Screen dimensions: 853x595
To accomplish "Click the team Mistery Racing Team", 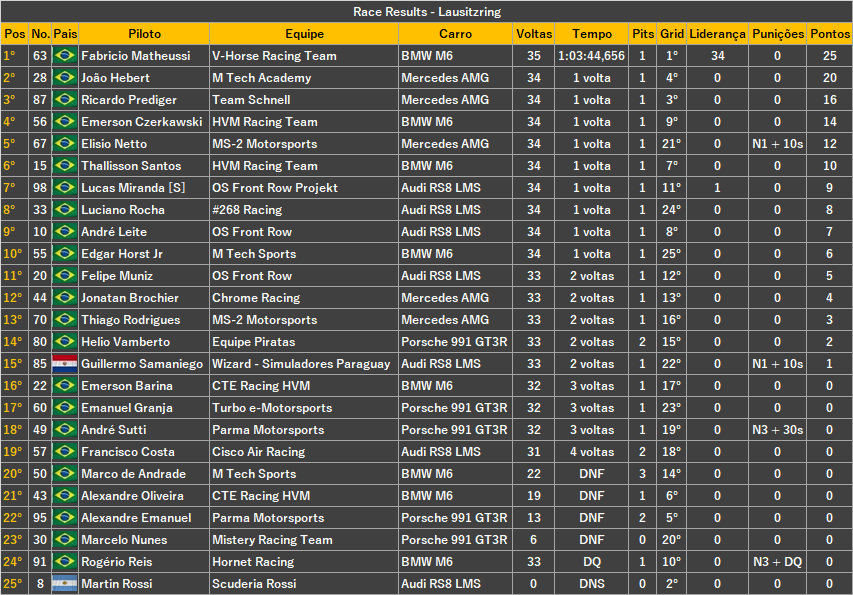I will pos(272,540).
